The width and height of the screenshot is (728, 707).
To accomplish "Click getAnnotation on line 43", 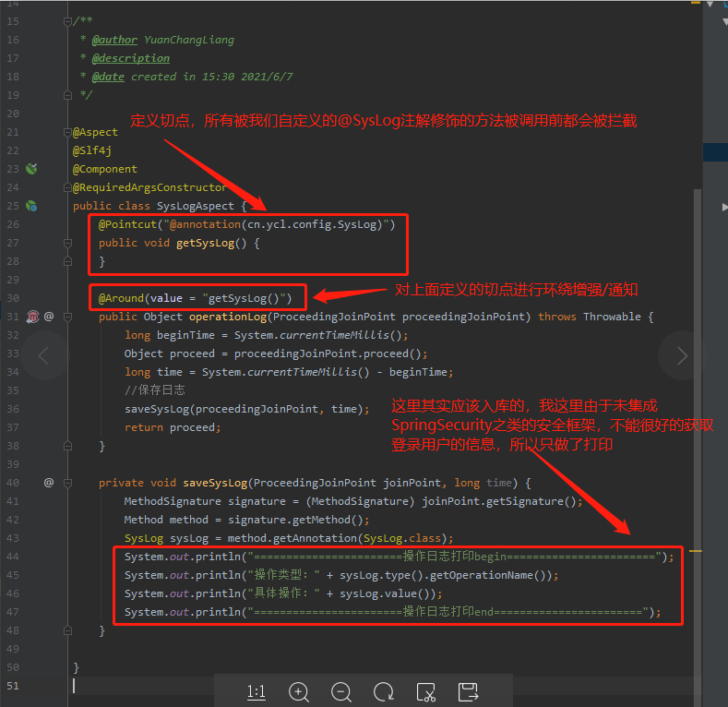I will (x=315, y=538).
